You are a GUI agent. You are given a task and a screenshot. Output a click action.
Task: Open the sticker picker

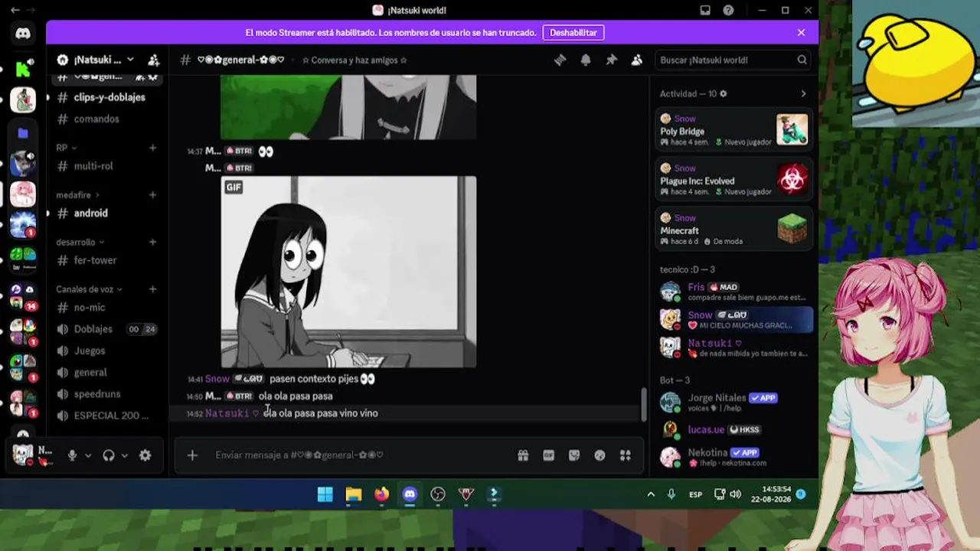574,455
